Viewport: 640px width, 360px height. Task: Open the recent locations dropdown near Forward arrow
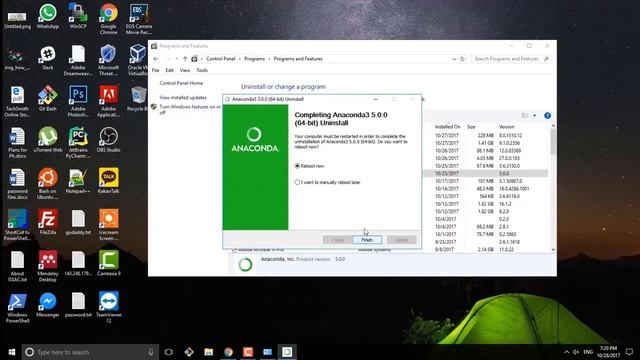(x=176, y=59)
